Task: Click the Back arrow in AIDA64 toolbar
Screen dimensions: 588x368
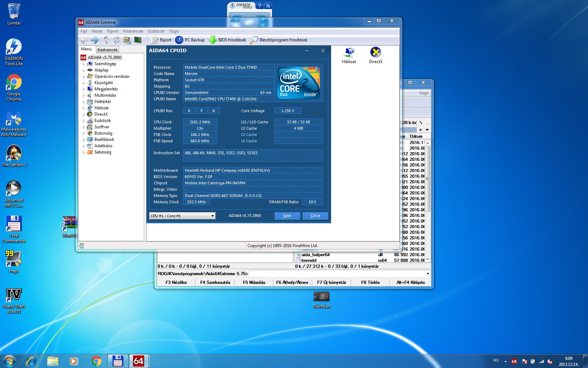Action: pyautogui.click(x=84, y=40)
